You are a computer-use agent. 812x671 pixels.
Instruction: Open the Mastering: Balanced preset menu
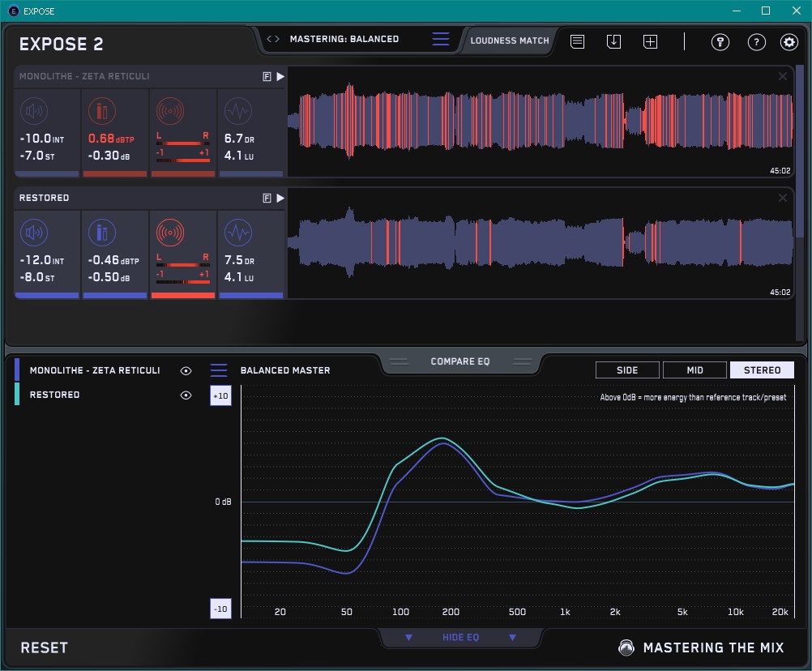tap(344, 39)
